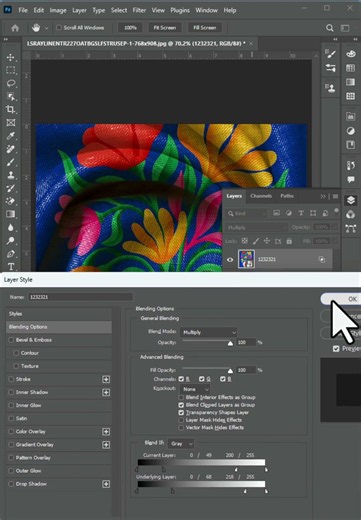Select the Blur tool
361x520 pixels.
tap(10, 228)
